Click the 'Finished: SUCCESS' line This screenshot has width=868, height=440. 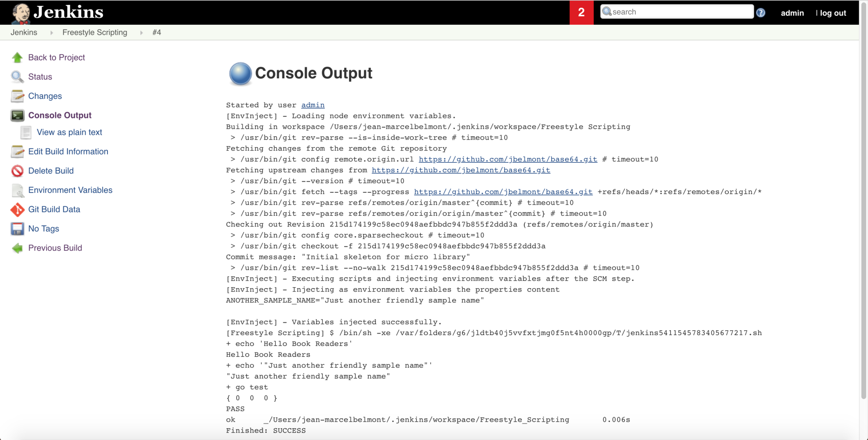click(266, 430)
